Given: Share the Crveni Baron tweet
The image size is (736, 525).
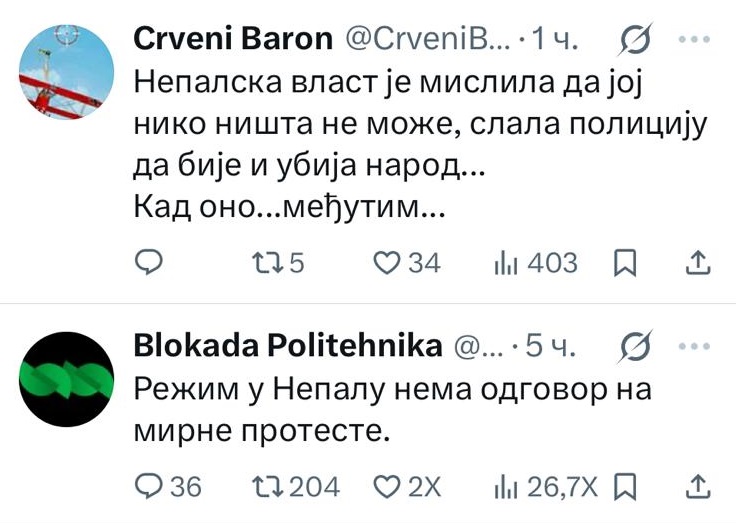Looking at the screenshot, I should [x=698, y=262].
